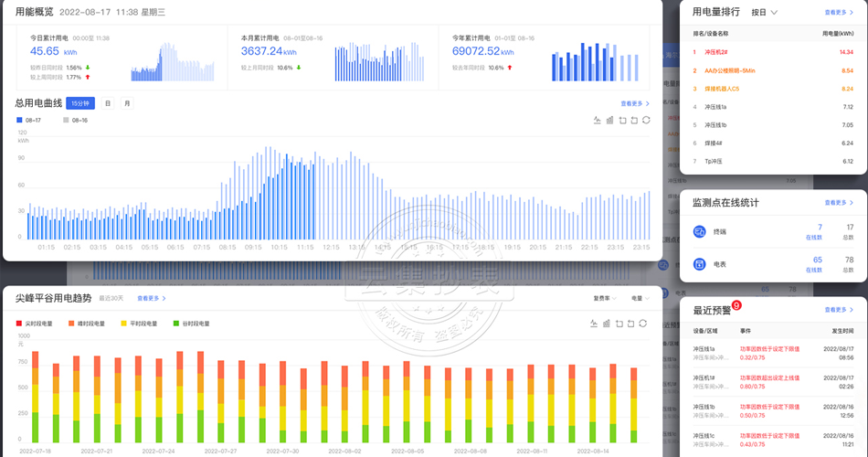
Task: Select the 15分钟 interval tab
Action: [x=80, y=103]
